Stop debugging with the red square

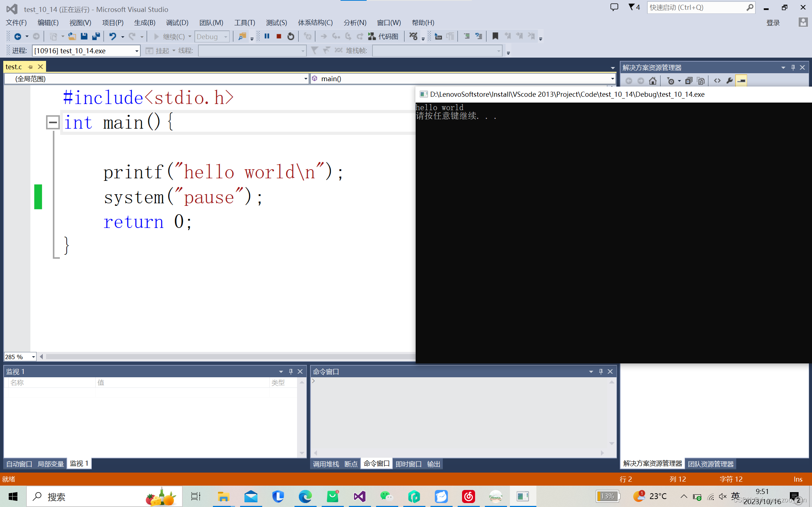coord(279,36)
